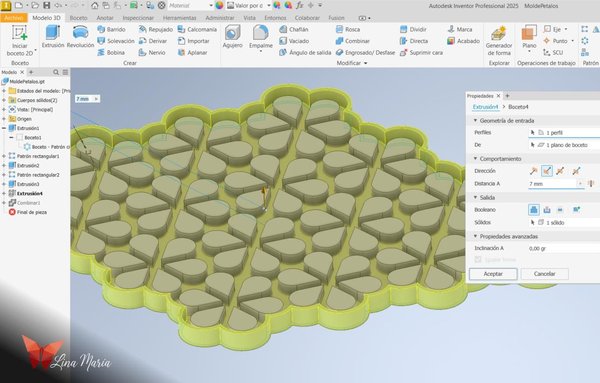Collapse the Extrusión1 tree node

(4, 128)
